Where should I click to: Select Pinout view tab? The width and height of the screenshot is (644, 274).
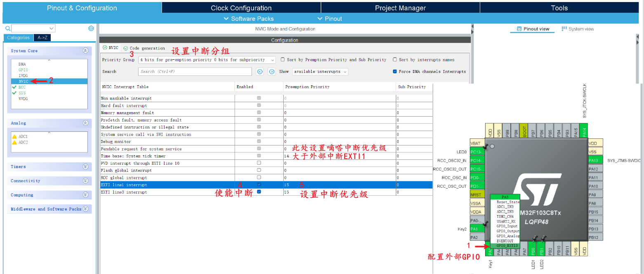(x=533, y=29)
